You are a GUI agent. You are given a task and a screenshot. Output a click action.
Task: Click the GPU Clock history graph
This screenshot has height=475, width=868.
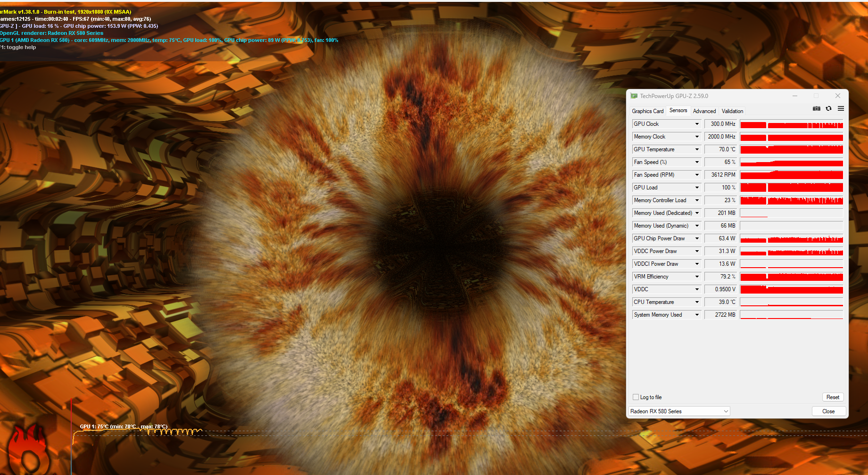tap(792, 124)
